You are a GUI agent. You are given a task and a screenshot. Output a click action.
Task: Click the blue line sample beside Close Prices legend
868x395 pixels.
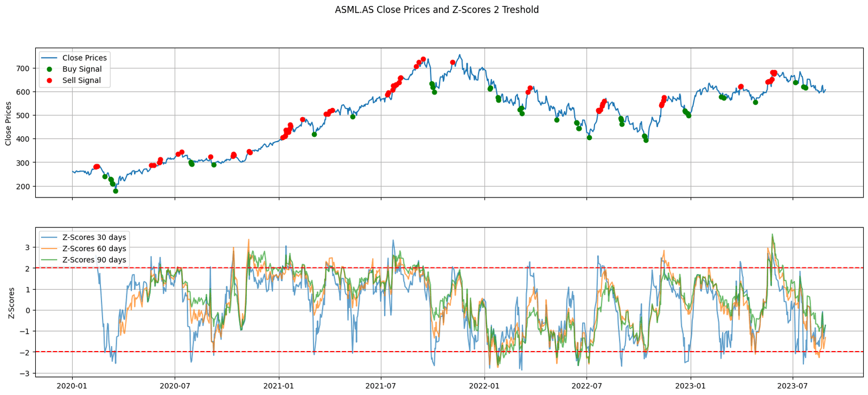(x=50, y=58)
